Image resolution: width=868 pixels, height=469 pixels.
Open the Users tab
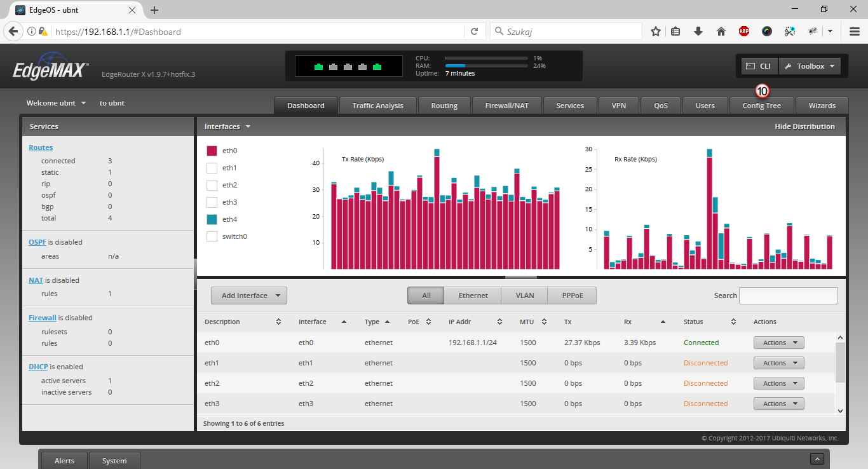pos(705,105)
